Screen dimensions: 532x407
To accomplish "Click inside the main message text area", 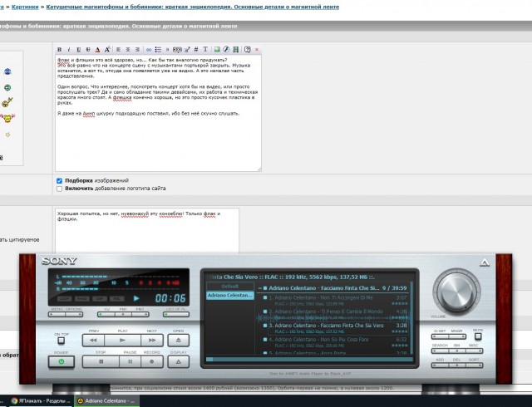I will coord(158,113).
